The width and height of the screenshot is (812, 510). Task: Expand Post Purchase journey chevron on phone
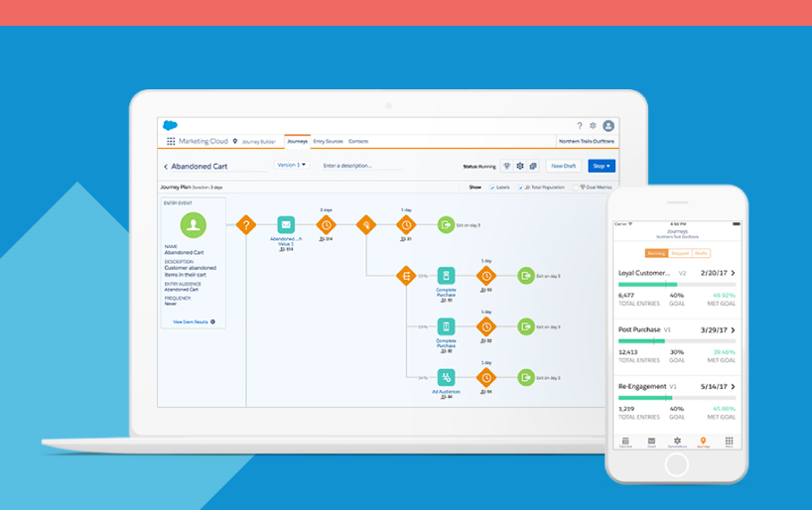(x=733, y=329)
